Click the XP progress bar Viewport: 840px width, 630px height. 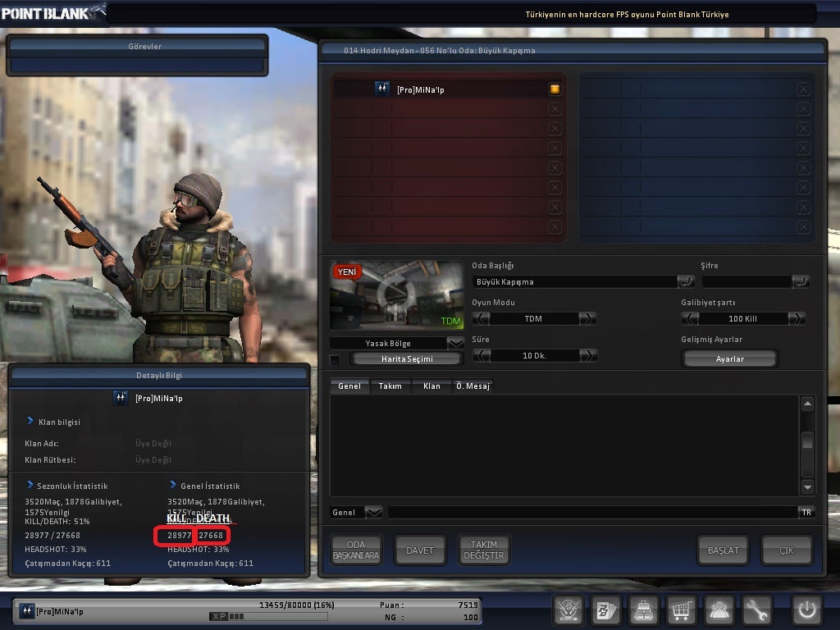point(268,616)
